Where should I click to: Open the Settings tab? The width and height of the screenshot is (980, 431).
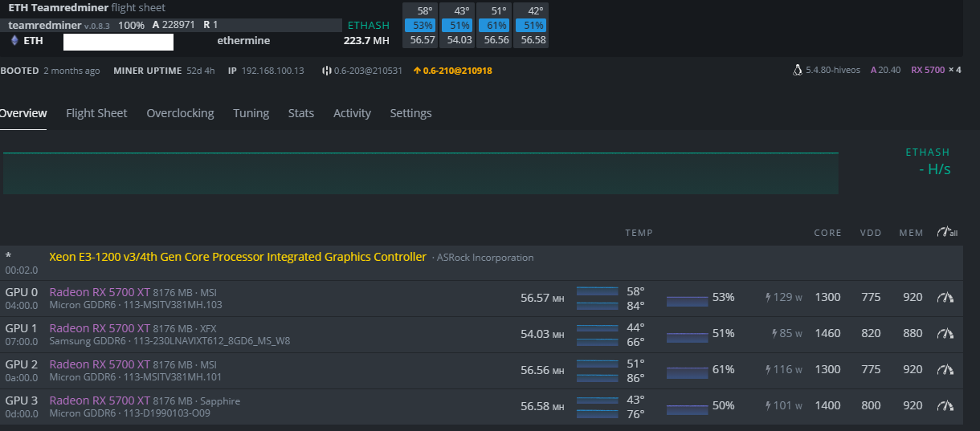pyautogui.click(x=410, y=113)
